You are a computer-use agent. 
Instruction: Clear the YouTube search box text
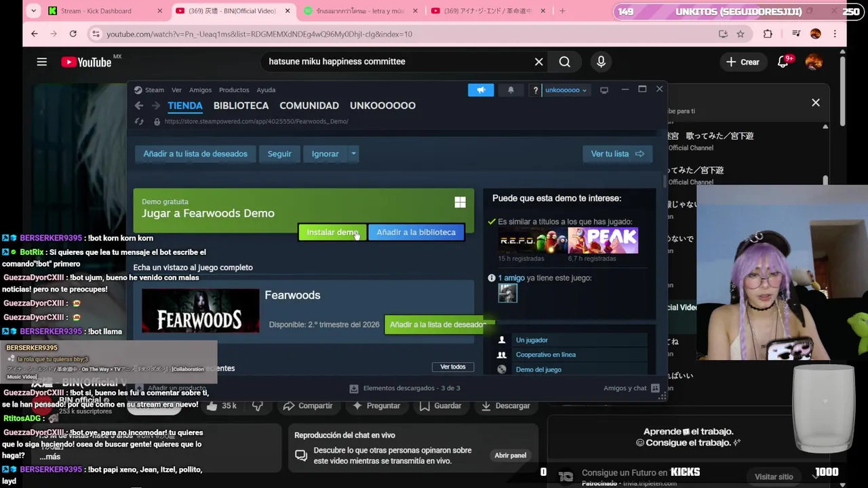coord(538,62)
